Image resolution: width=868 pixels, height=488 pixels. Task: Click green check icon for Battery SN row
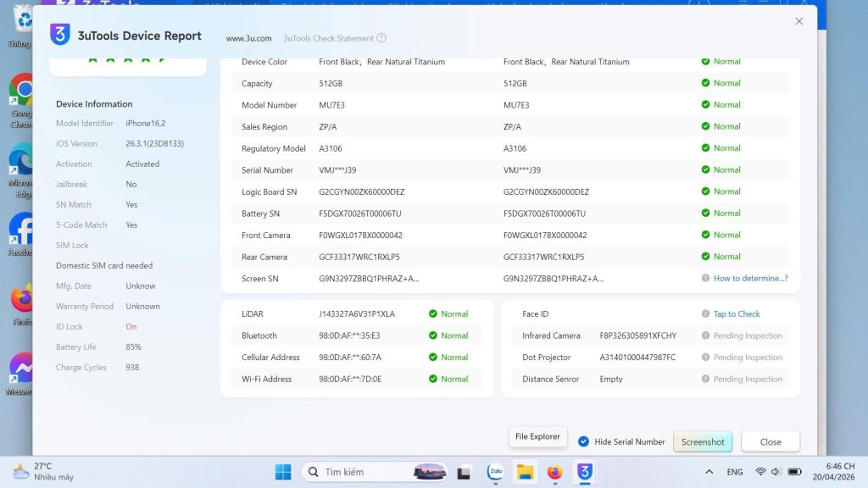point(705,213)
